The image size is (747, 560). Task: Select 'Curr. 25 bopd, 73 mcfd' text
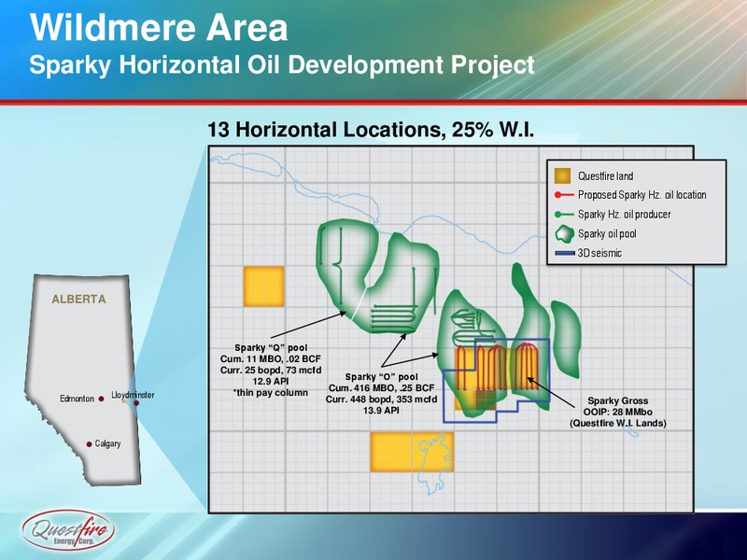[x=271, y=370]
